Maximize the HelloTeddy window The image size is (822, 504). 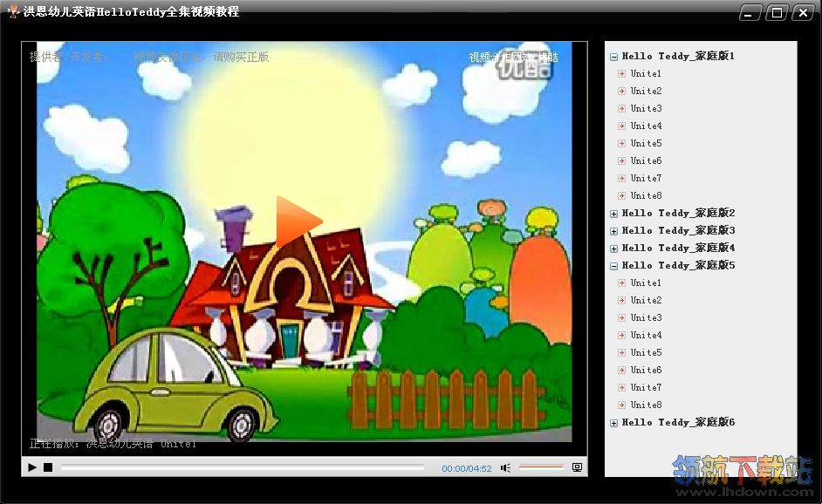777,12
